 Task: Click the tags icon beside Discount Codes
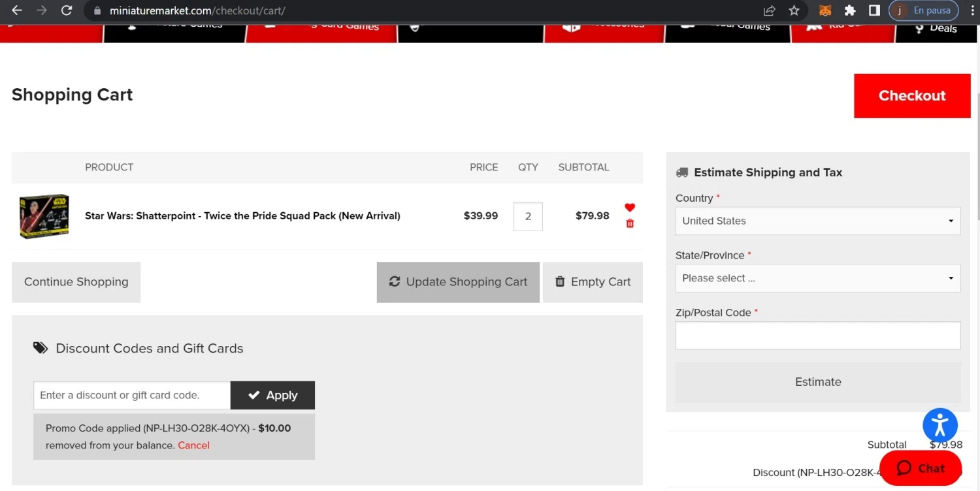(41, 348)
